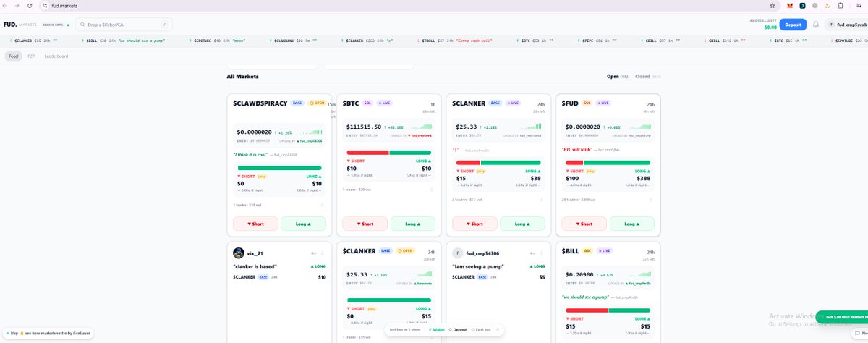Click the LIVE badge on $FUD card
868x343 pixels.
tap(603, 103)
